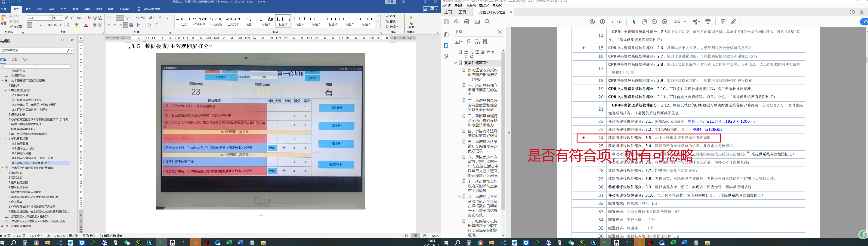Image resolution: width=868 pixels, height=246 pixels.
Task: Select the Hand tool in Acrobat toolbar
Action: (x=644, y=22)
